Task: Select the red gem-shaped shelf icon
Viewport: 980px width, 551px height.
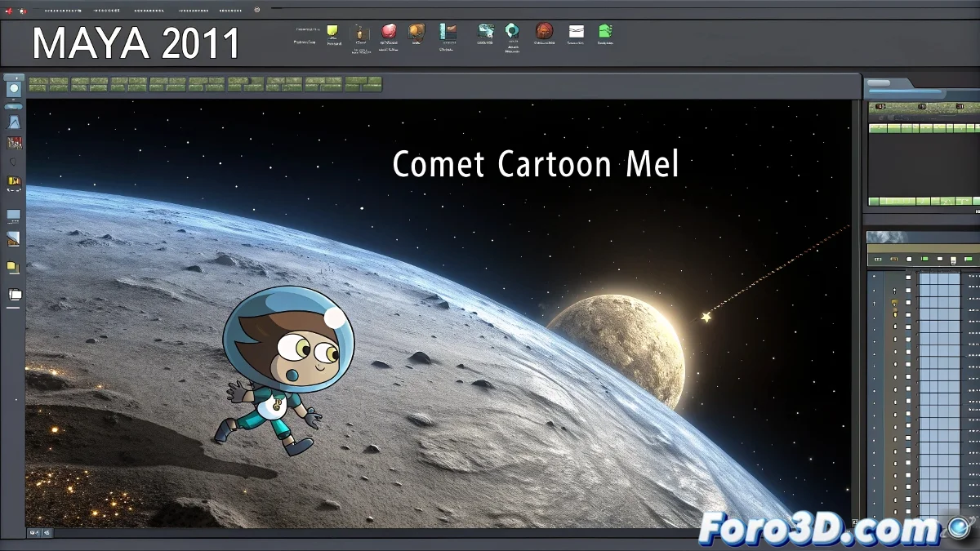Action: [x=390, y=32]
